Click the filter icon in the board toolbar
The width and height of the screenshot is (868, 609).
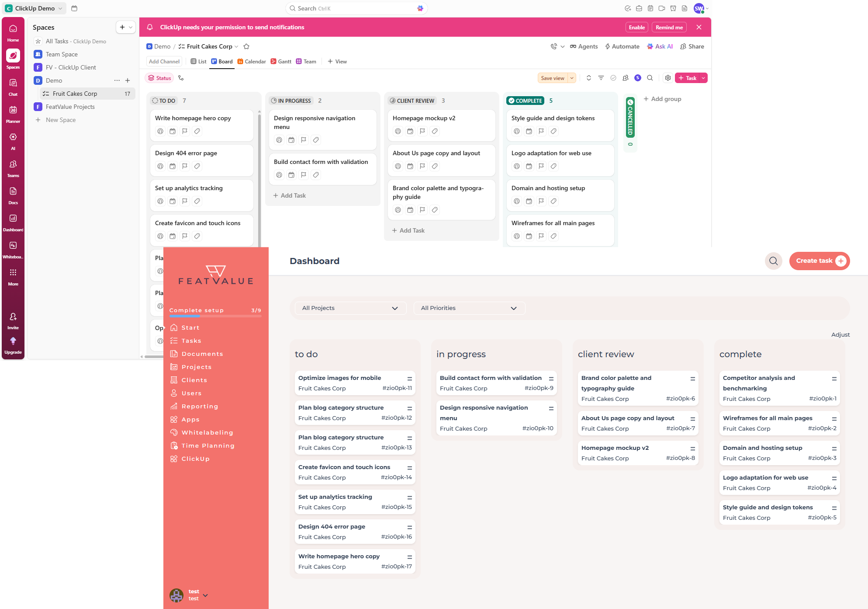601,78
